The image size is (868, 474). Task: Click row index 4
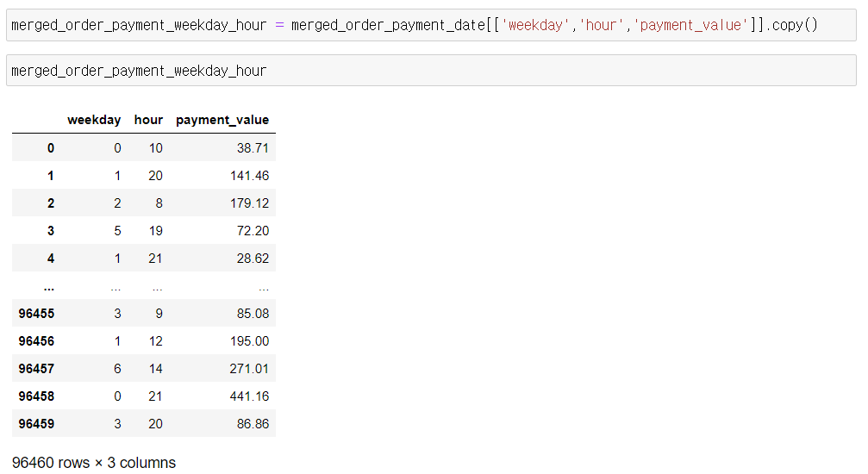(x=51, y=259)
